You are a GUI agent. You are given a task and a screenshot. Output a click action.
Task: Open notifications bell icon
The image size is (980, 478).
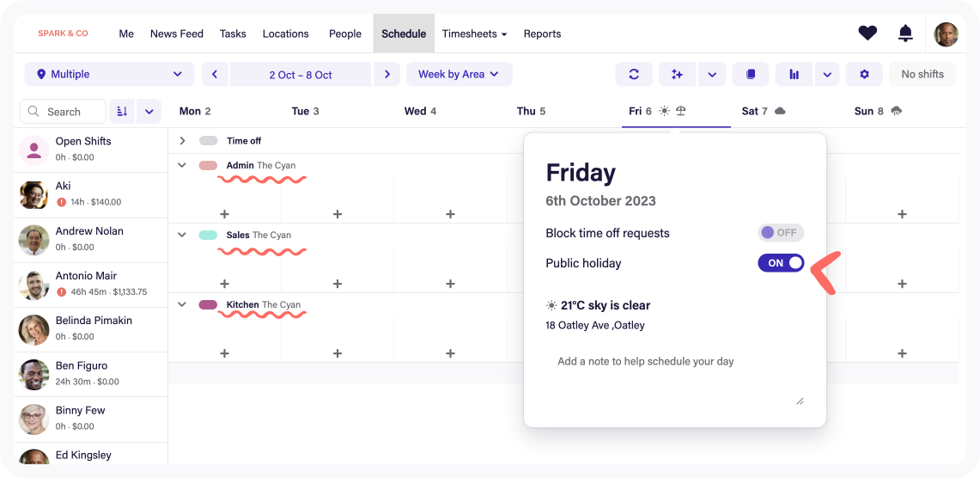click(x=905, y=34)
